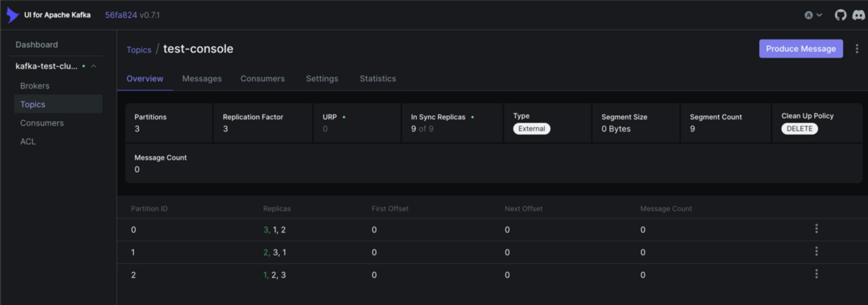Open the actions menu for partition 2

[x=816, y=274]
